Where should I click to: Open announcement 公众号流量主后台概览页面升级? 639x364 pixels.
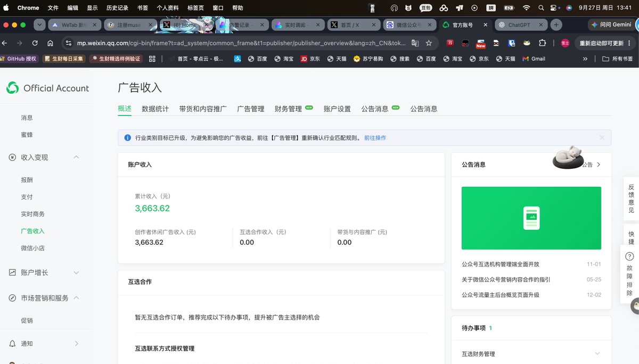(x=501, y=295)
